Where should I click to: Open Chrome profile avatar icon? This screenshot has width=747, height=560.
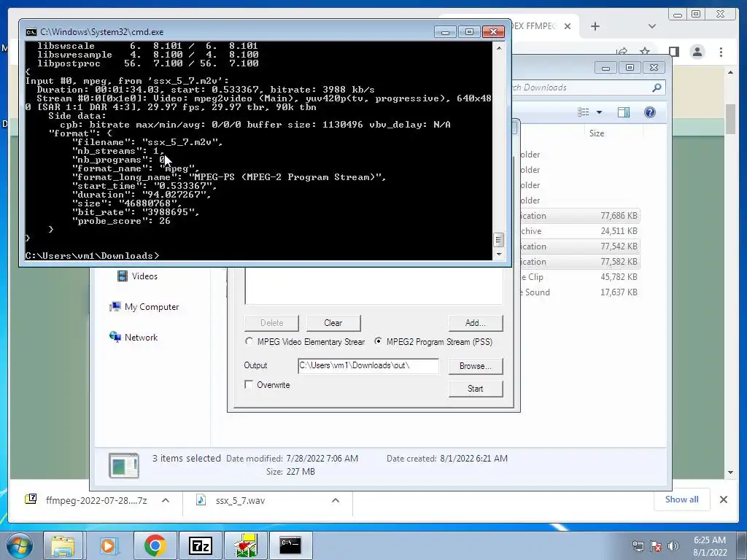coord(697,52)
